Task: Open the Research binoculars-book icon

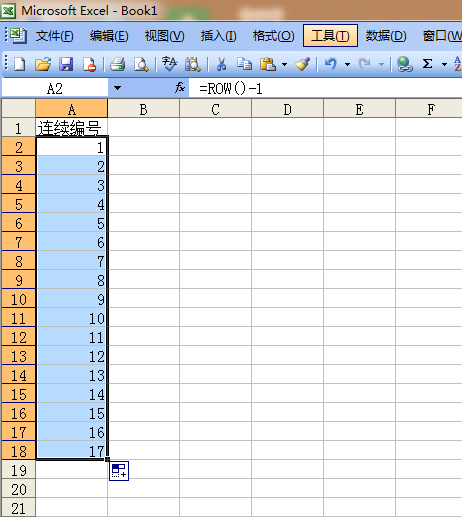Action: point(193,64)
